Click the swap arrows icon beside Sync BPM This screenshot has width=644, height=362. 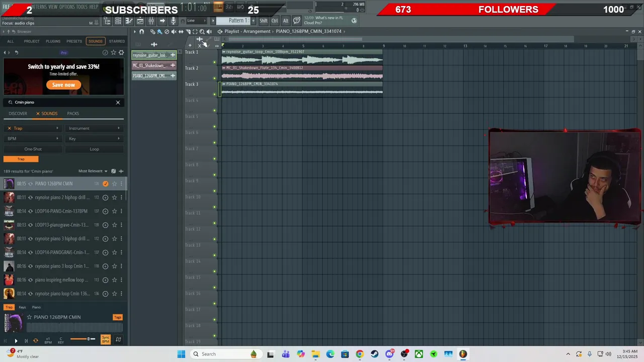coord(118,340)
